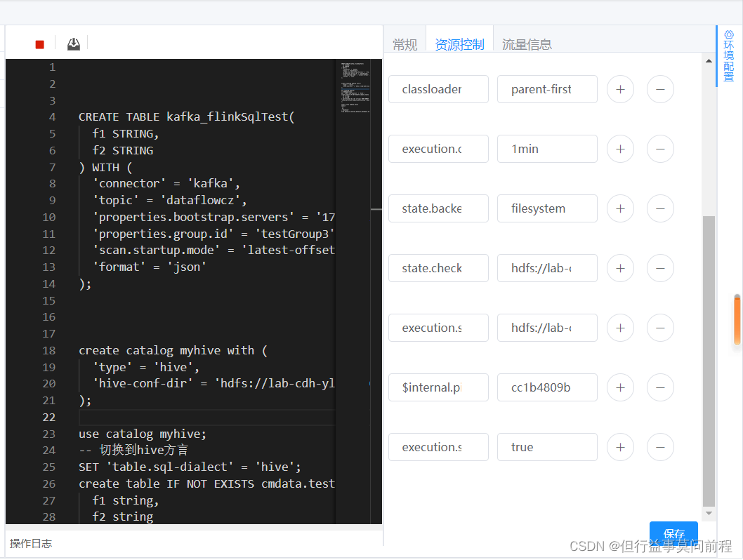Click line 18 'create catalog myhive with ('
Screen dimensions: 743x560
(173, 350)
